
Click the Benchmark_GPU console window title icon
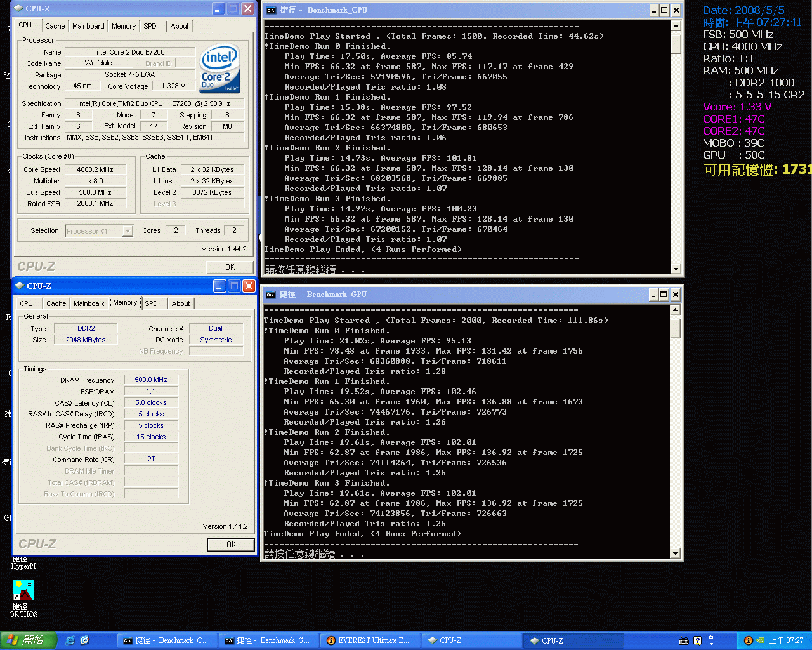point(271,295)
